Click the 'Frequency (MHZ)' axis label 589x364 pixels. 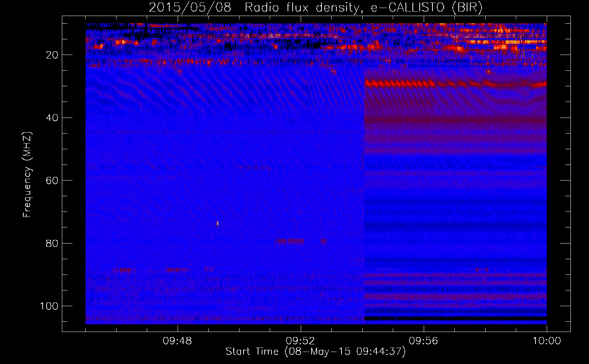point(27,174)
